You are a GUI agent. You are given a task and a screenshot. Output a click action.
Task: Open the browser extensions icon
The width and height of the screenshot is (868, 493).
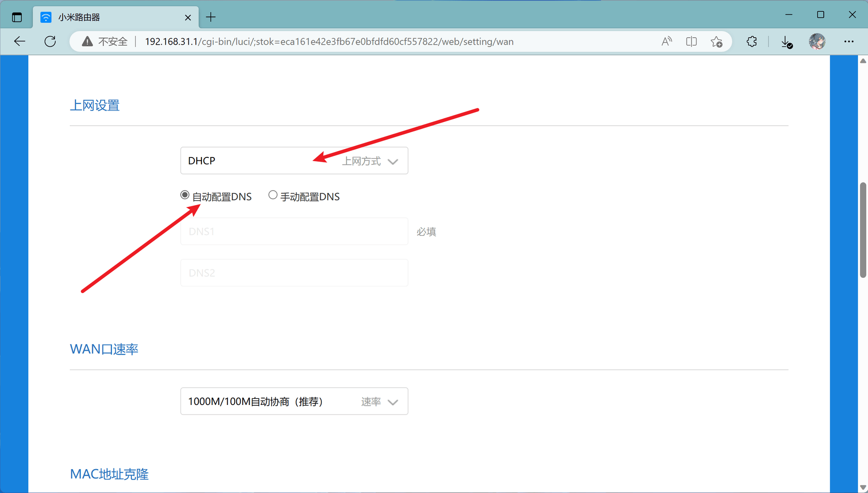[752, 41]
